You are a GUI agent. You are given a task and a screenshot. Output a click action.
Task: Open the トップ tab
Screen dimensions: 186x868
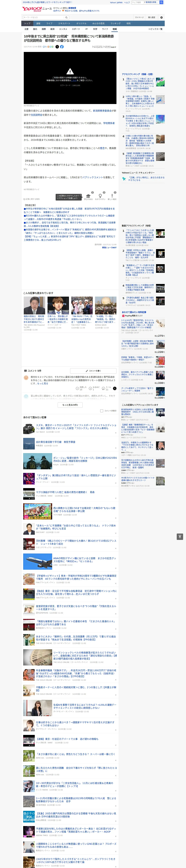point(27,23)
